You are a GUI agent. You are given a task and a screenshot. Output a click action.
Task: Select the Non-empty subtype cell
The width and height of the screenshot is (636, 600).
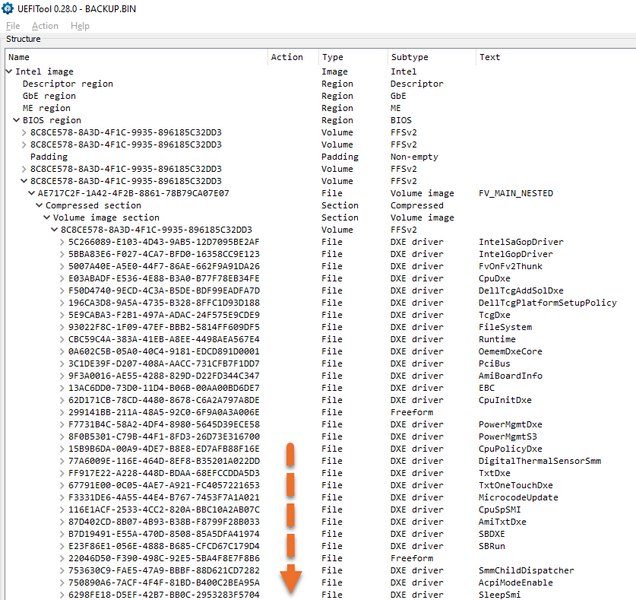414,157
